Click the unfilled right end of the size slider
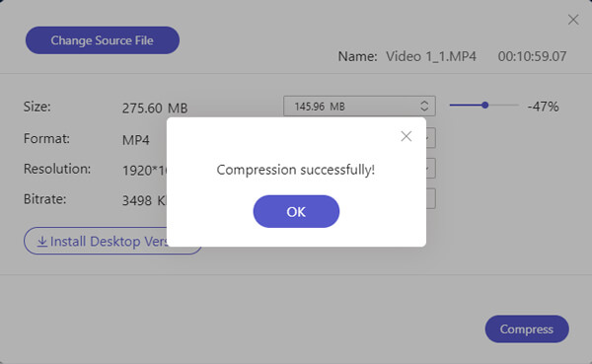Viewport: 592px width, 364px height. pyautogui.click(x=503, y=106)
